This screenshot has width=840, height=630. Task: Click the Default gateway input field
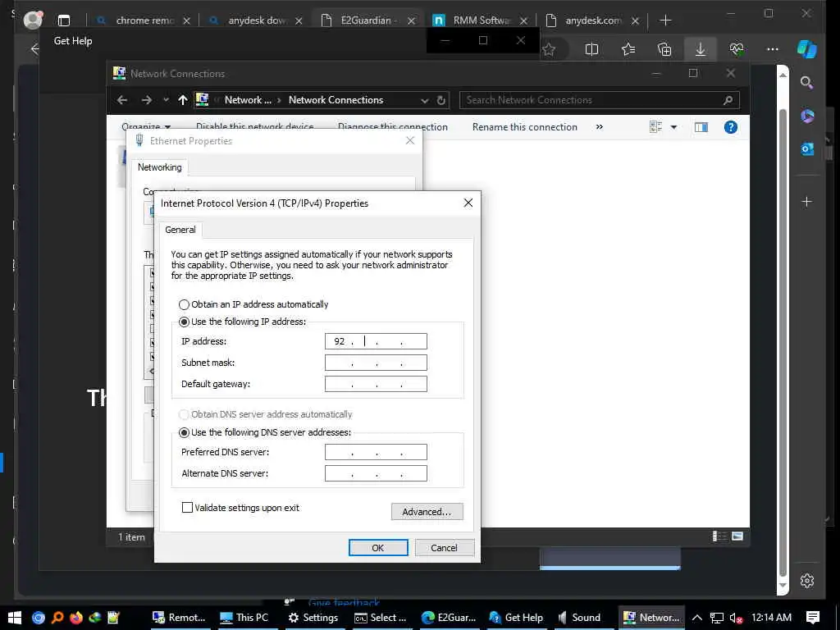tap(376, 384)
